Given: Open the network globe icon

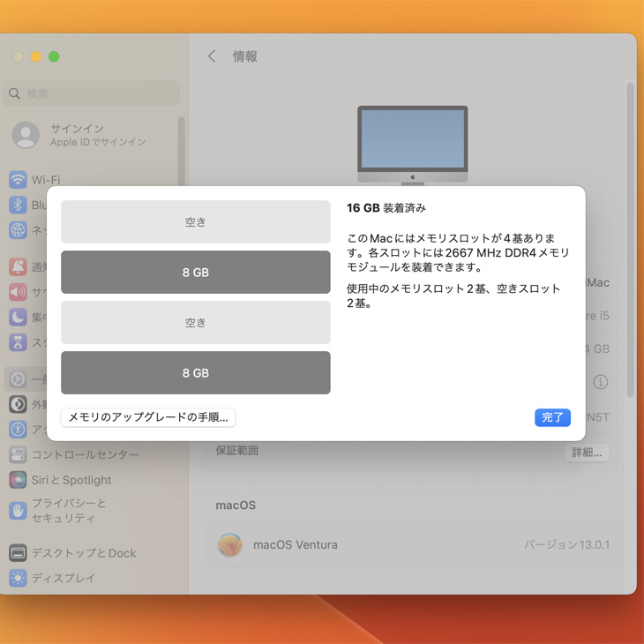Looking at the screenshot, I should point(18,229).
